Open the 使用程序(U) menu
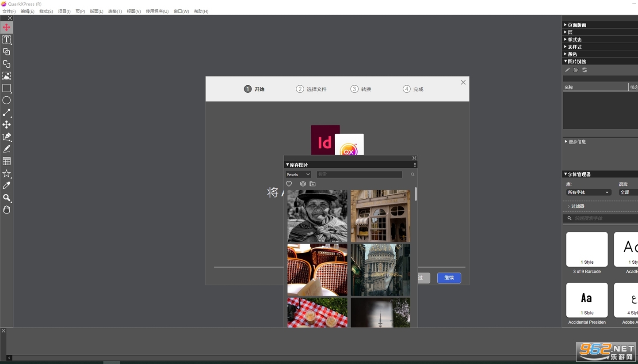638x364 pixels. point(157,11)
